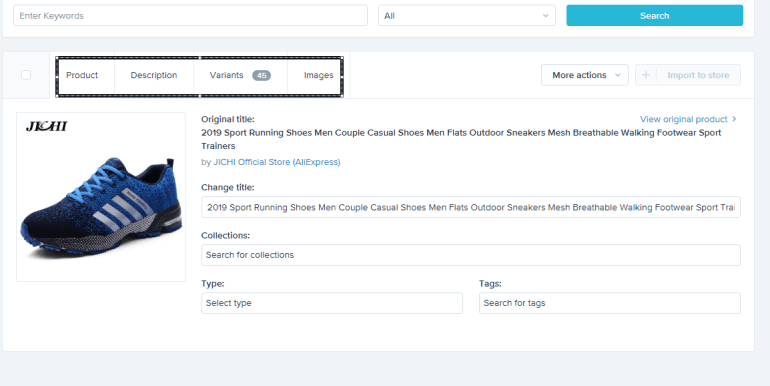Open the Variants tab

(x=240, y=75)
